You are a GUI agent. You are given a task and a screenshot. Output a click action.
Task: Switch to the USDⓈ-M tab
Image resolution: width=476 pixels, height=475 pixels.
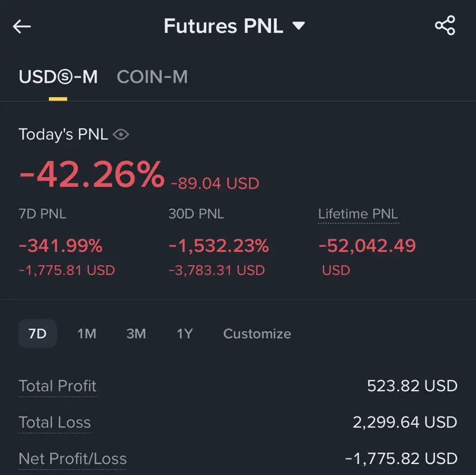(x=58, y=77)
